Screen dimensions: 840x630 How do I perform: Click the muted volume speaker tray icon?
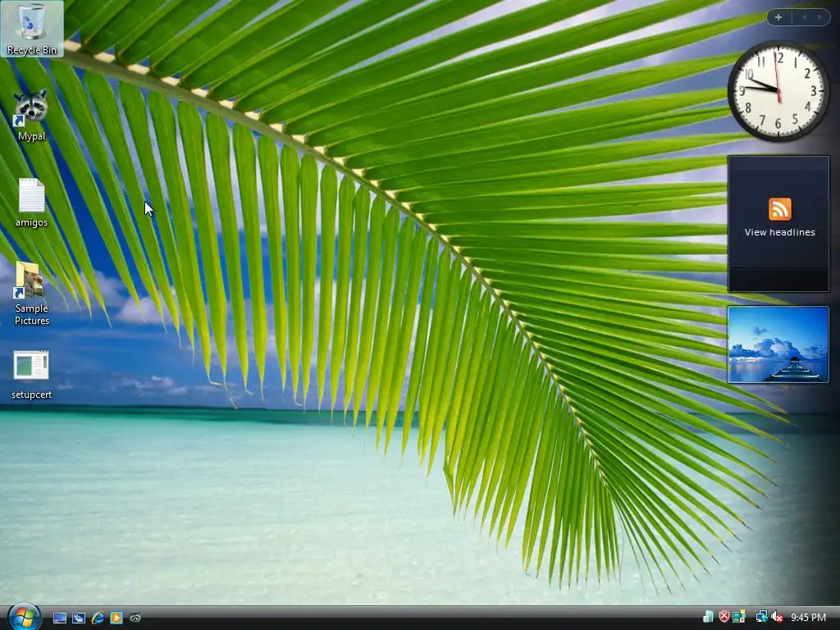click(777, 617)
